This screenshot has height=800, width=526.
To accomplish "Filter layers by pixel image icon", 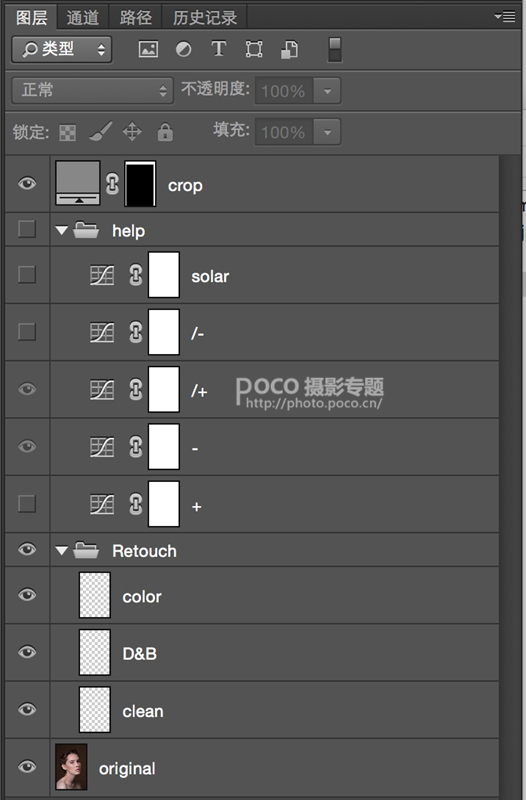I will pyautogui.click(x=148, y=49).
